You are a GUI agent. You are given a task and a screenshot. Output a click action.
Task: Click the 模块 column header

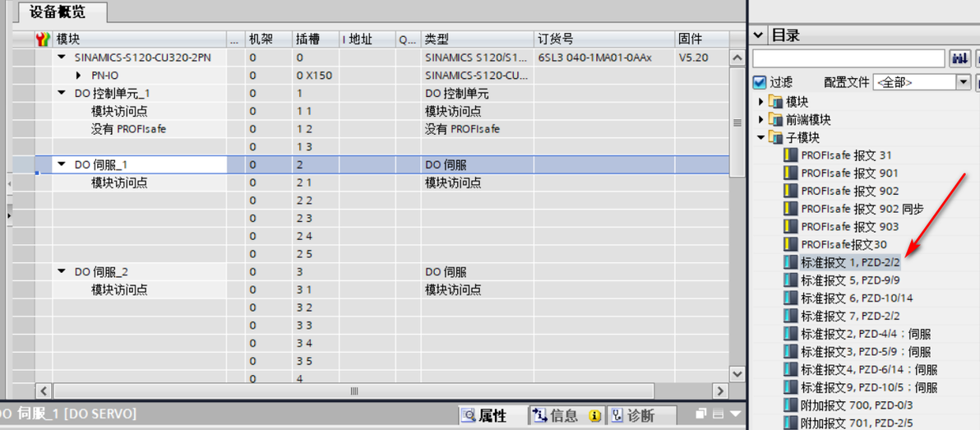[x=140, y=39]
